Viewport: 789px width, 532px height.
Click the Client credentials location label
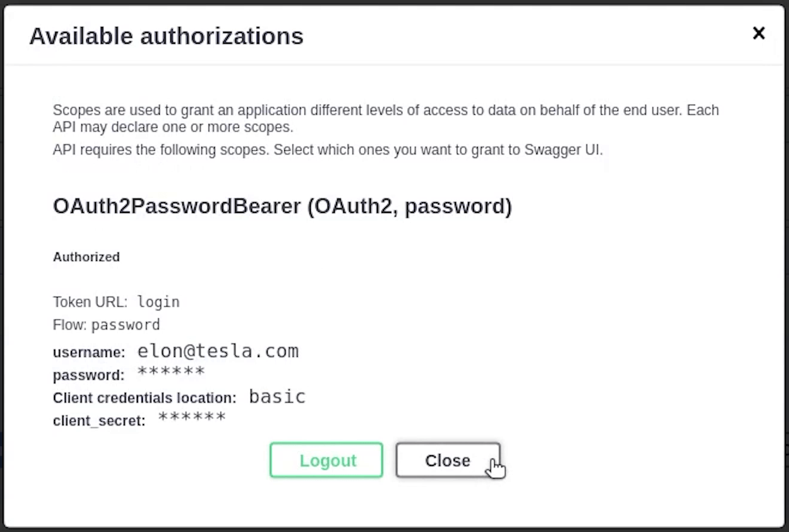(x=145, y=398)
